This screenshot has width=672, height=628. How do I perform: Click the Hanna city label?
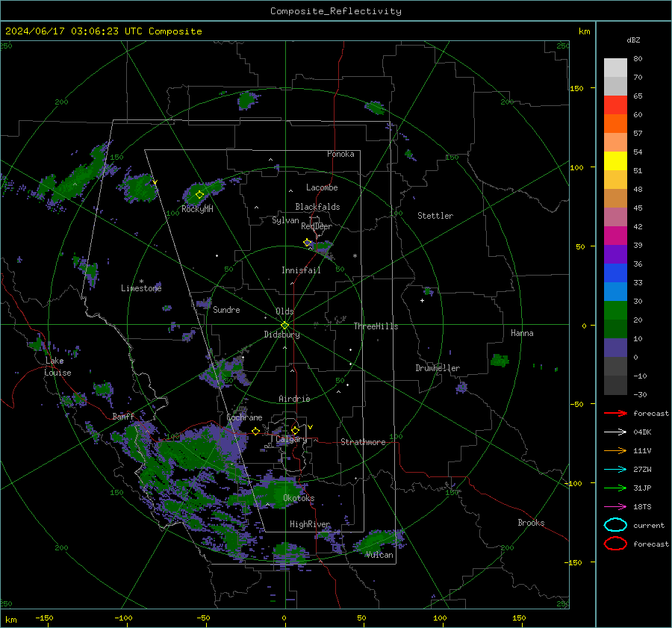[x=522, y=333]
